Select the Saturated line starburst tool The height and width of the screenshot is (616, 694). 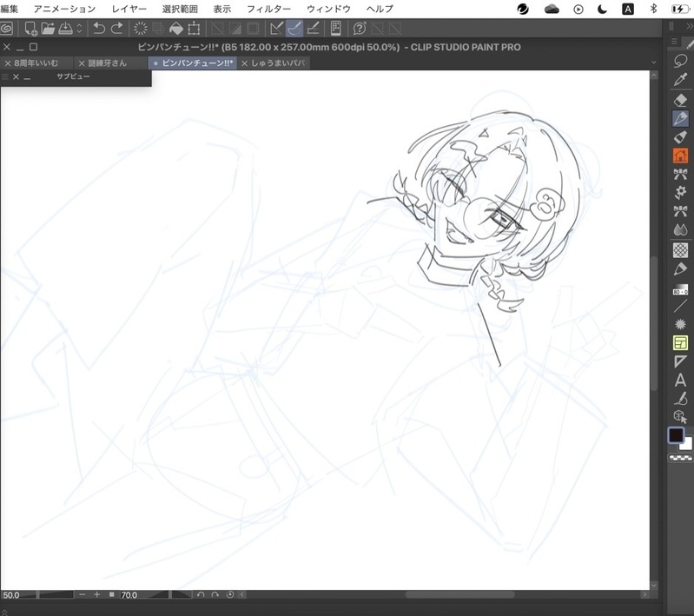680,324
